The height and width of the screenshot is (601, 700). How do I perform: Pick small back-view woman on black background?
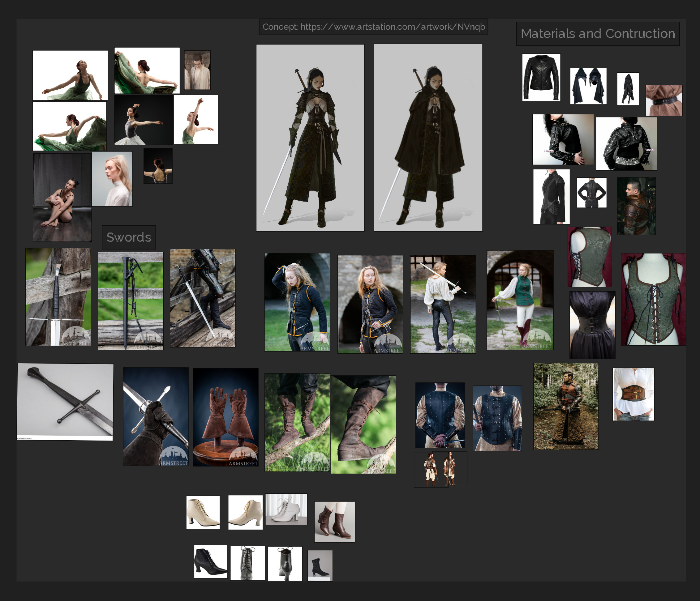tap(158, 166)
